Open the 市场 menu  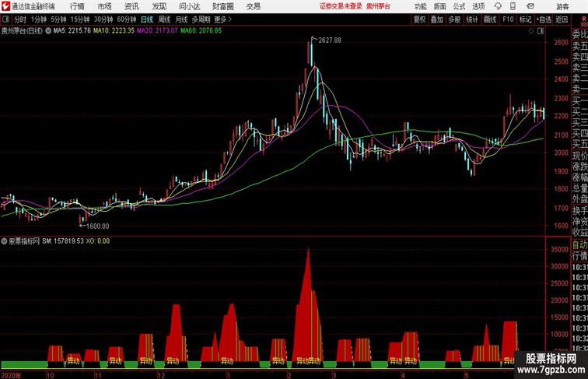pyautogui.click(x=104, y=6)
